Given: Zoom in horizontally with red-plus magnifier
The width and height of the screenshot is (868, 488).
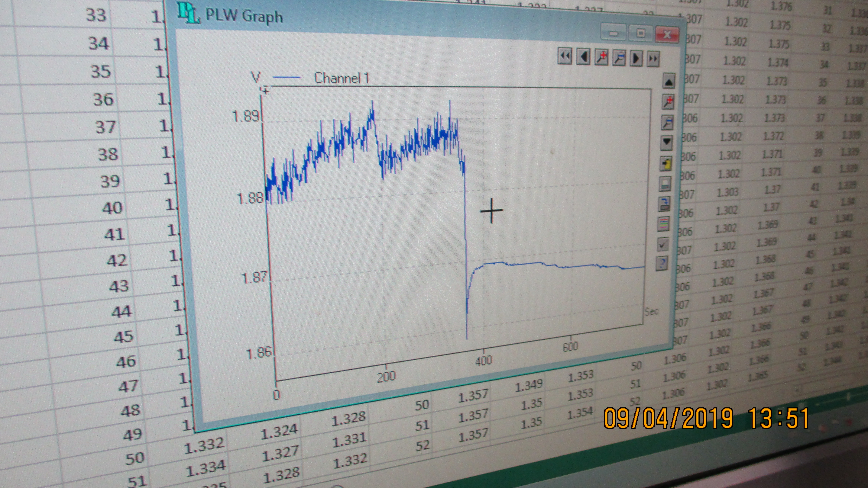Looking at the screenshot, I should (601, 57).
